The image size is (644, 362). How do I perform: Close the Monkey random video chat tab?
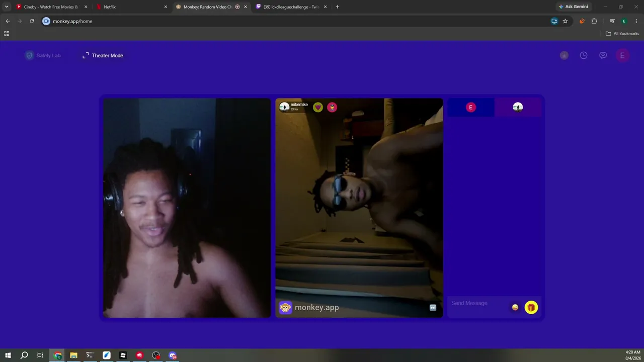coord(246,7)
